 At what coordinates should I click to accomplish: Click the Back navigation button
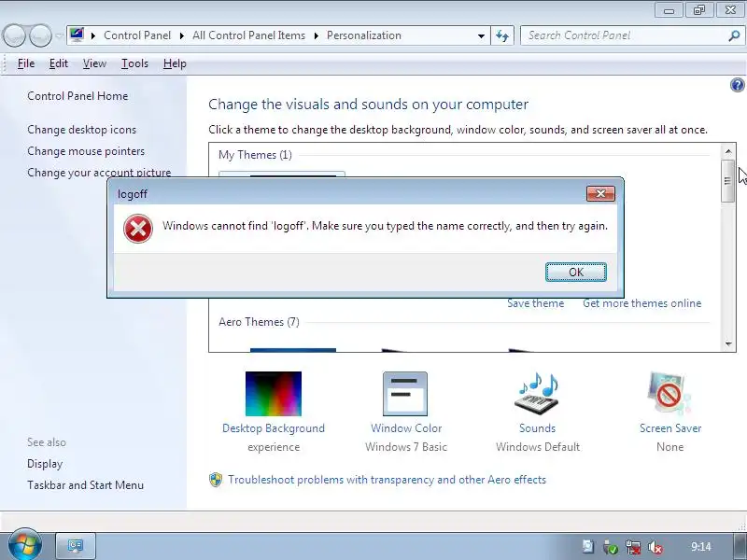(14, 35)
